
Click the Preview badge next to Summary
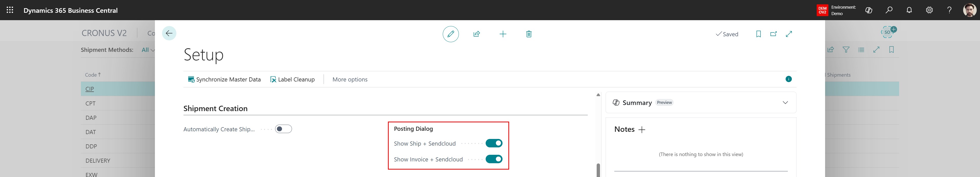[x=664, y=102]
